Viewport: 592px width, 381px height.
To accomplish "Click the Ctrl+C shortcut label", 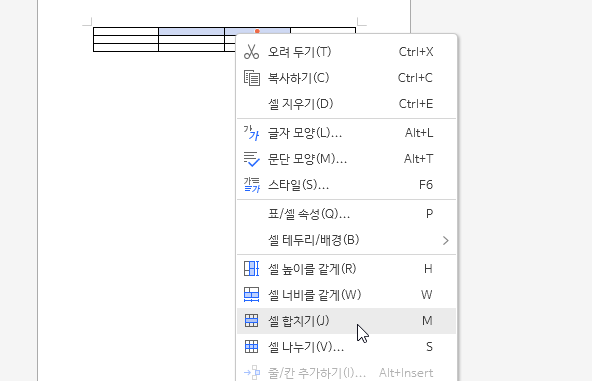I will [x=415, y=78].
